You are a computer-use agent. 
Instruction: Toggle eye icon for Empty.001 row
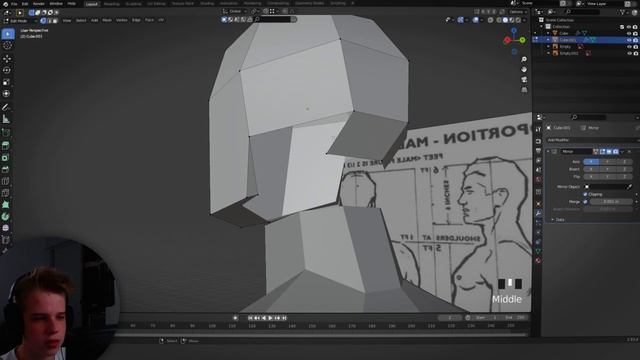629,53
